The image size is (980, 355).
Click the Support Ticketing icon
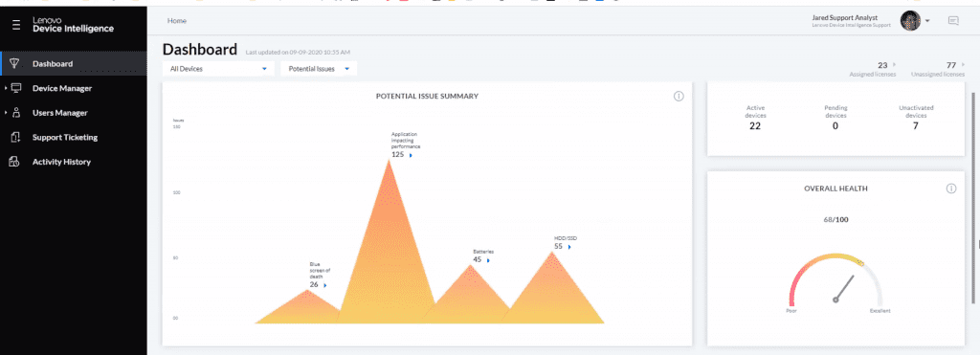(x=15, y=138)
